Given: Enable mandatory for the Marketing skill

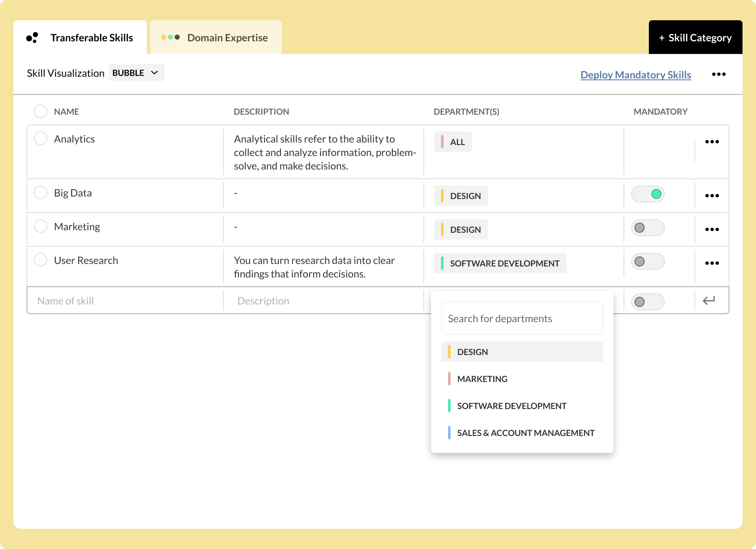Looking at the screenshot, I should [x=648, y=228].
